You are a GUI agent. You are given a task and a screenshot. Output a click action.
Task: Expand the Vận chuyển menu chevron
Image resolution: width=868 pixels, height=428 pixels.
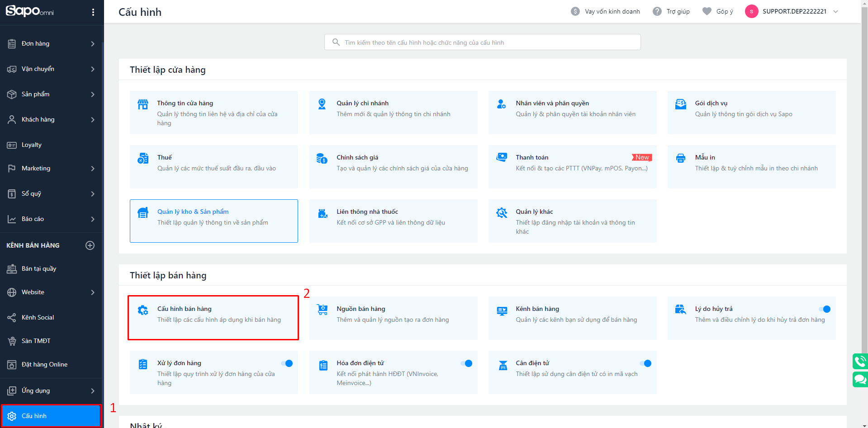point(93,69)
